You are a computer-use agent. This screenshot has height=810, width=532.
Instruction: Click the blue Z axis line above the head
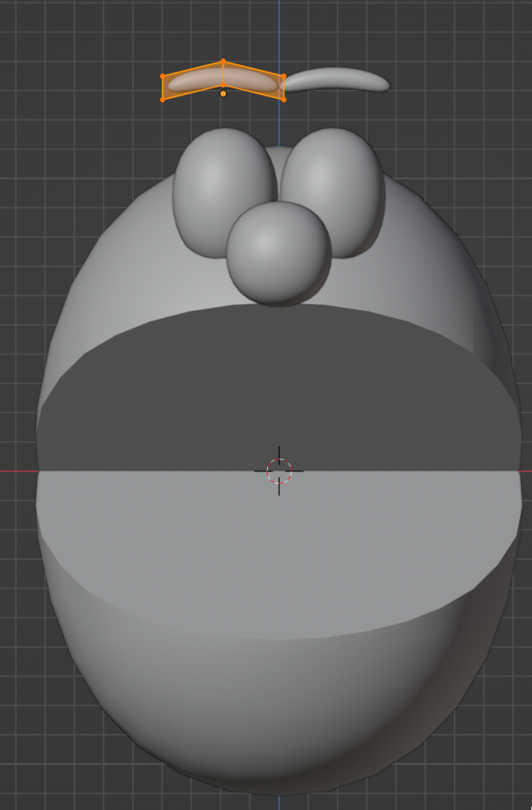[279, 32]
